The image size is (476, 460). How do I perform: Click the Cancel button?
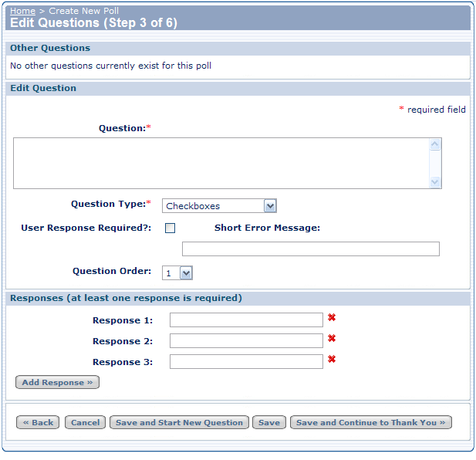click(x=86, y=422)
